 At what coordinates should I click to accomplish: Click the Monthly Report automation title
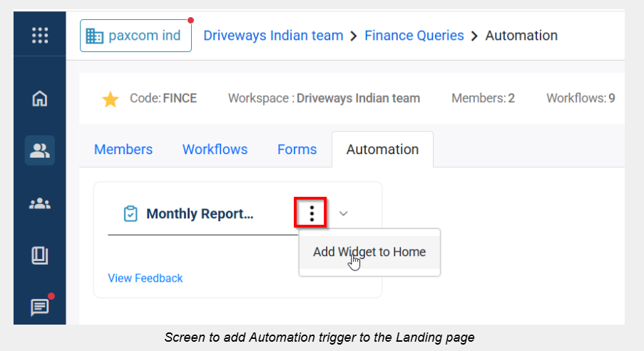[200, 213]
